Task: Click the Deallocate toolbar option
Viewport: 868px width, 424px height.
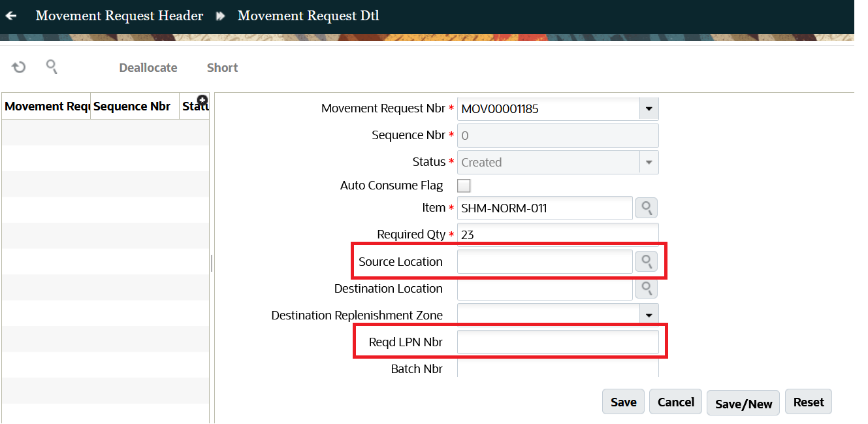Action: [x=148, y=68]
